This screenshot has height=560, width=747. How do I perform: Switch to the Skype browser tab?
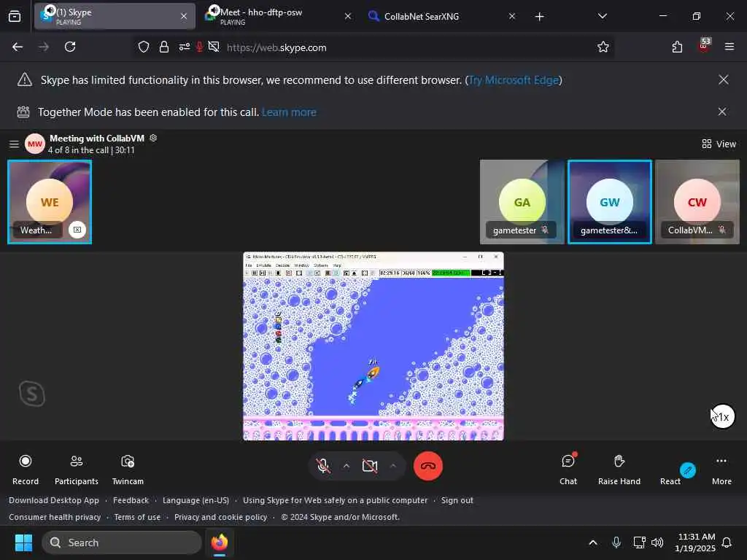115,16
